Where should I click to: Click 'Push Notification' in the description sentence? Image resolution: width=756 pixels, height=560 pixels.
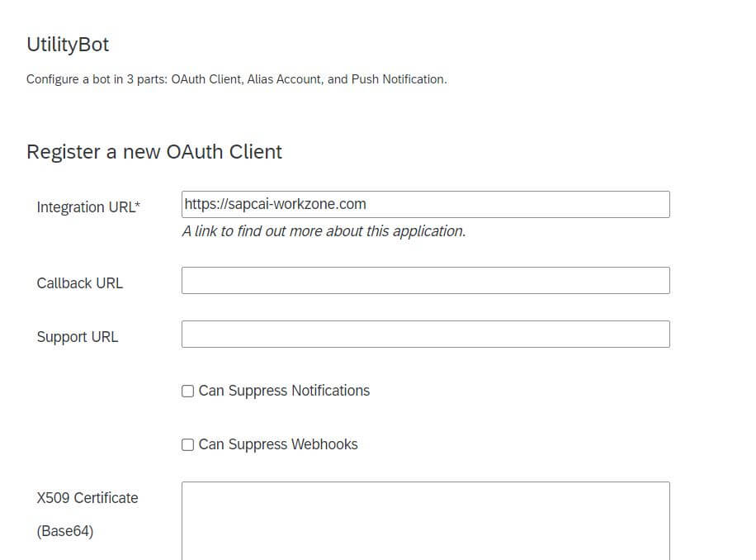(398, 79)
